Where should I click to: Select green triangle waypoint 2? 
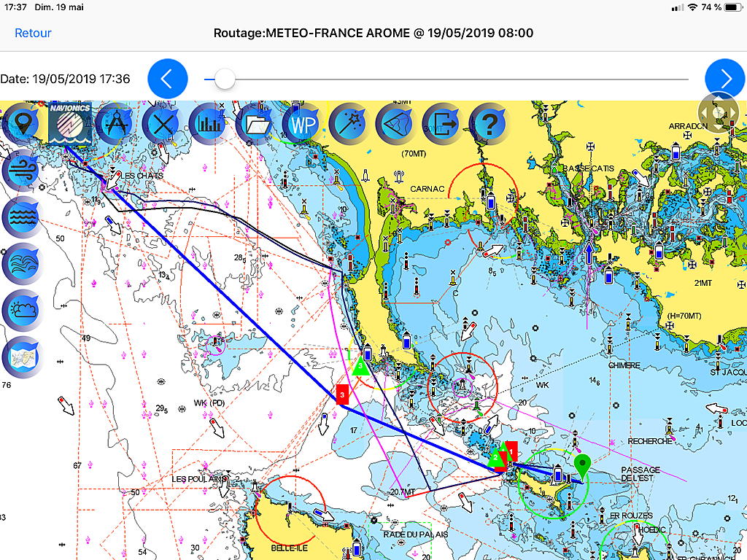[496, 458]
